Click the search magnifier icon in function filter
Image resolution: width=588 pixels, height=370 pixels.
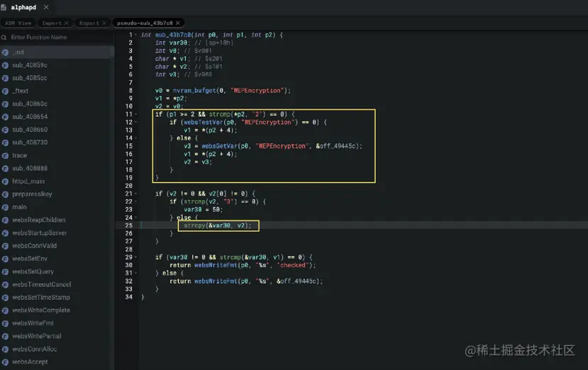tap(4, 38)
